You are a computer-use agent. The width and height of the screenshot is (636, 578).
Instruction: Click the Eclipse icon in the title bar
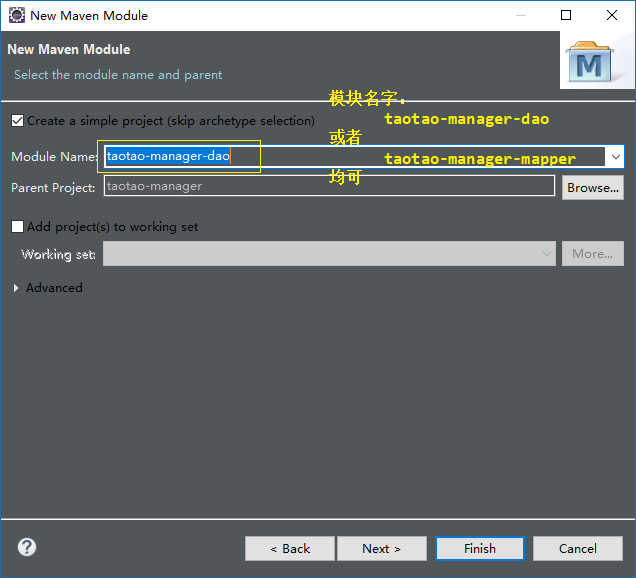pos(17,15)
